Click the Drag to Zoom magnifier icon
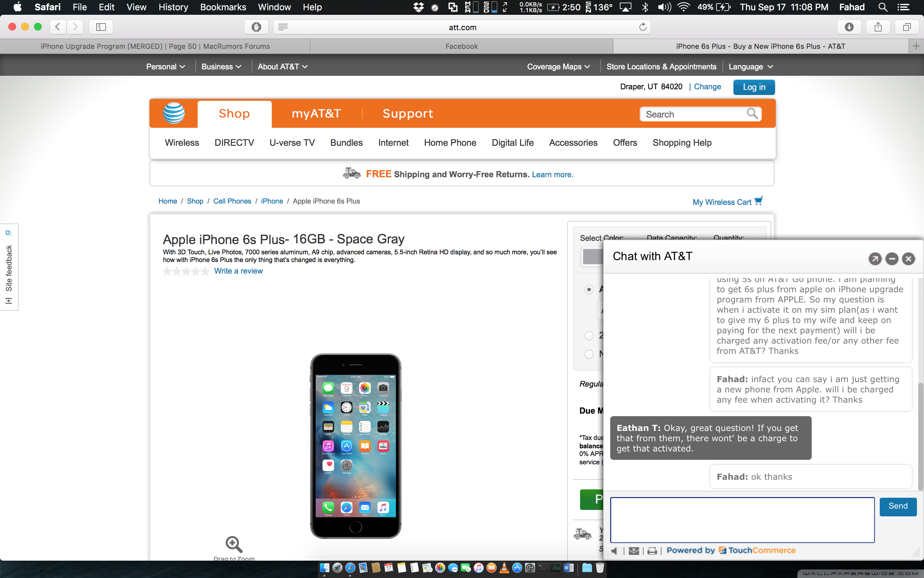924x578 pixels. [x=234, y=544]
